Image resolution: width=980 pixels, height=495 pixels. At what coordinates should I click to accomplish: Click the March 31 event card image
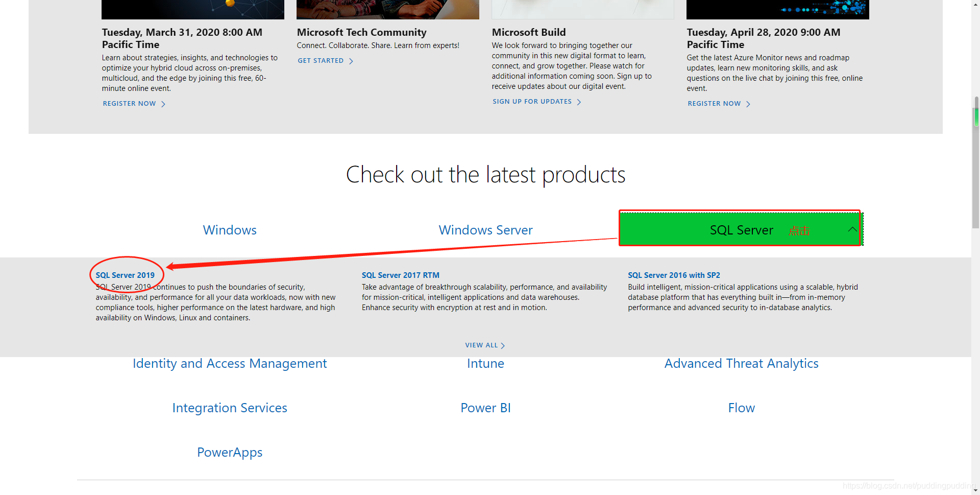tap(193, 10)
